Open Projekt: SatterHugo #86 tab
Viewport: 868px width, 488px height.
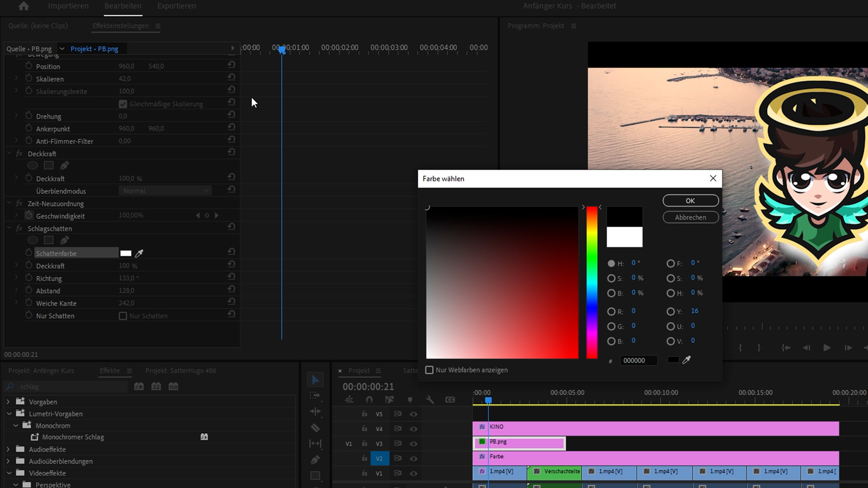tap(181, 371)
